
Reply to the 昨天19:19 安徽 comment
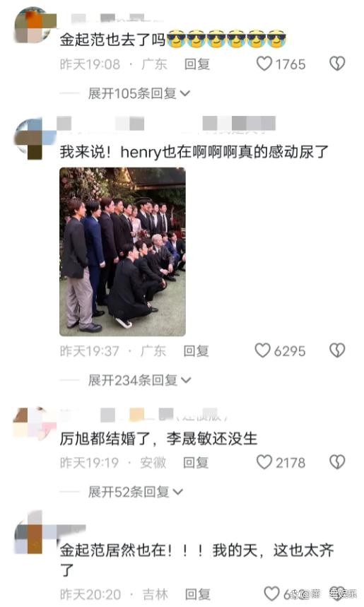coord(196,462)
